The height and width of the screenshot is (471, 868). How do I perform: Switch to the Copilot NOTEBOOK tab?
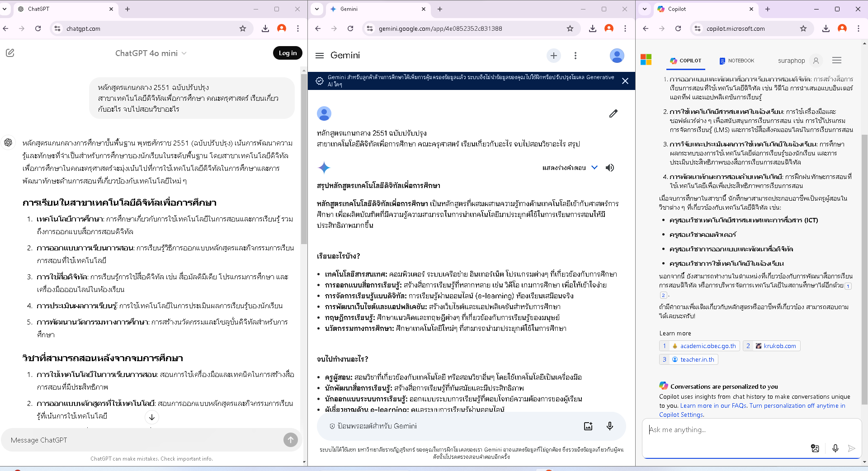tap(736, 61)
